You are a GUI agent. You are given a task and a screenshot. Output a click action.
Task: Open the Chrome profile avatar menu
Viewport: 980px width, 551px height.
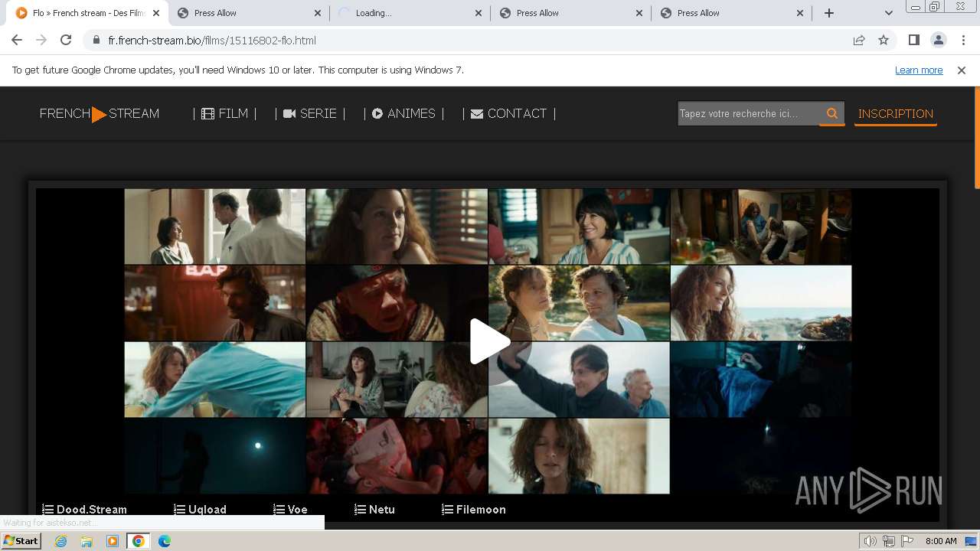point(938,40)
